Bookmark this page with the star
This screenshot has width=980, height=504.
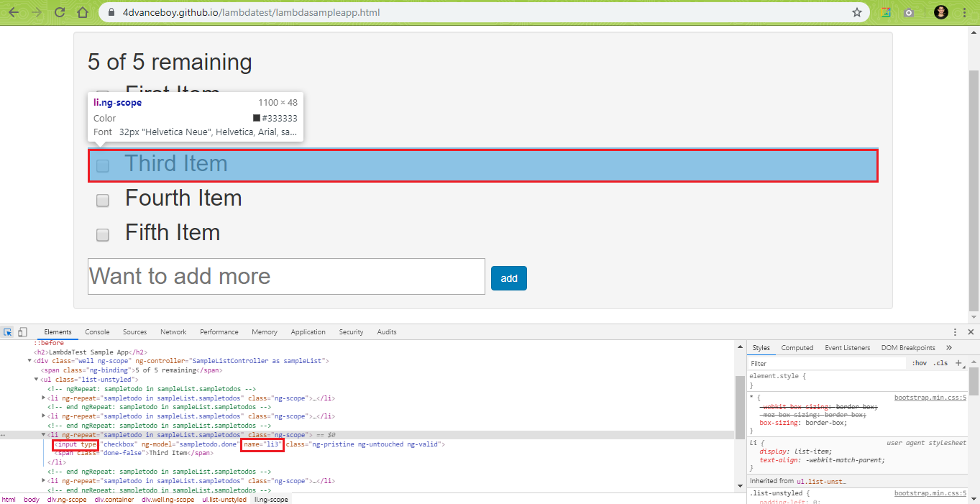click(857, 12)
